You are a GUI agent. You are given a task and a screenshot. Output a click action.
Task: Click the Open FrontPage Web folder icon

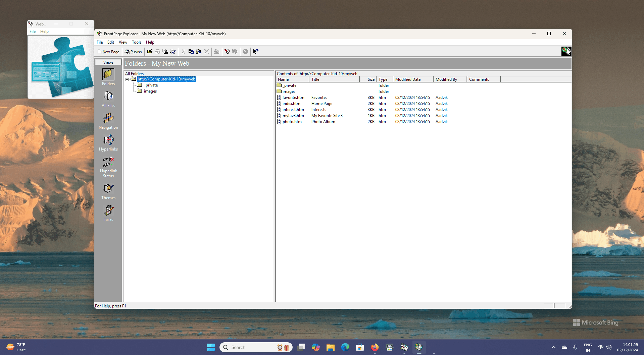[150, 52]
